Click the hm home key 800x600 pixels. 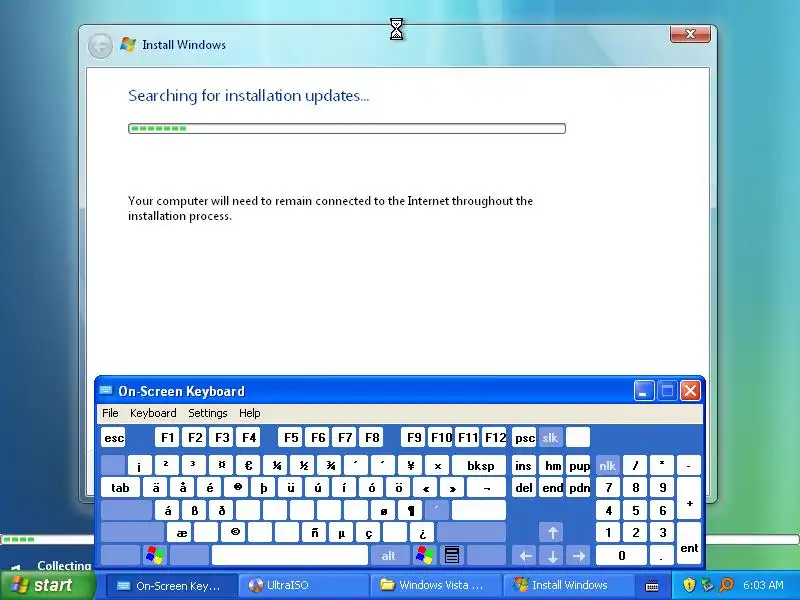coord(553,465)
